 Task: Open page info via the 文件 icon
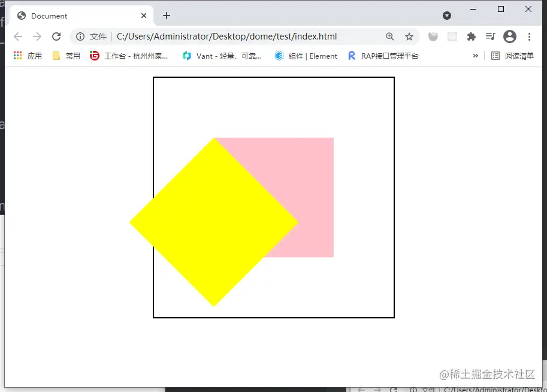point(80,37)
